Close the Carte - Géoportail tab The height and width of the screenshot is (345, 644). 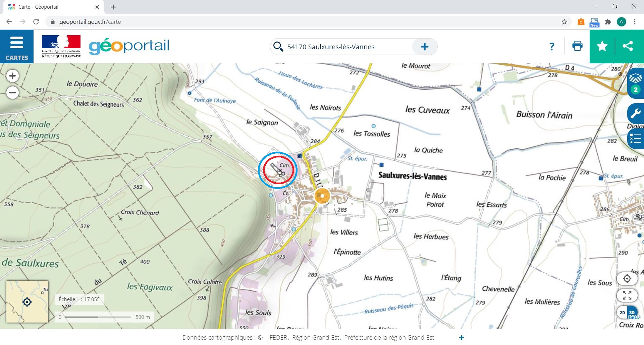[97, 7]
